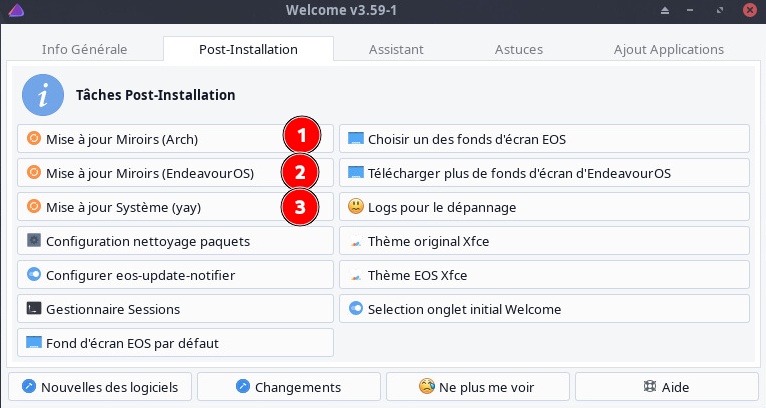Click the blue info icon beside Tâches Post-Installation

tap(42, 96)
